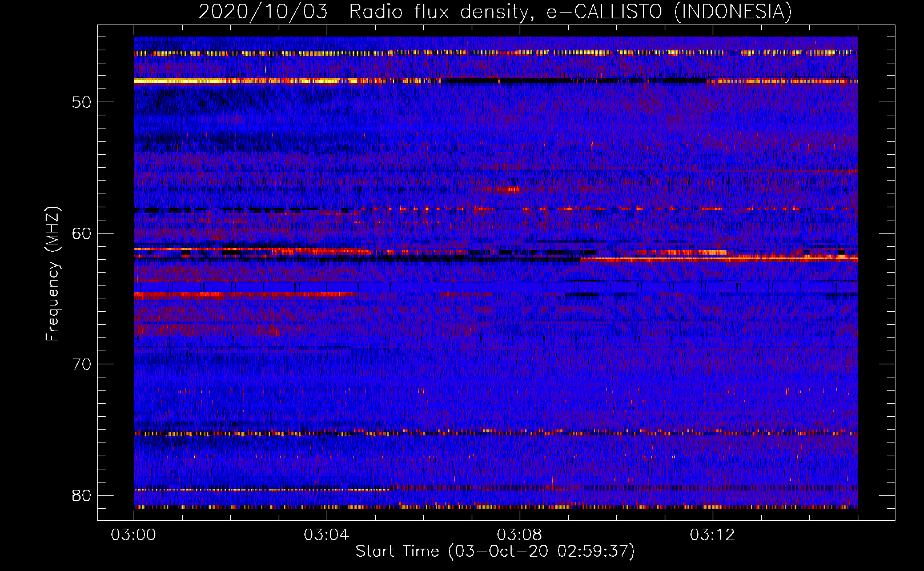Image resolution: width=924 pixels, height=571 pixels.
Task: Click the bright yellow emission band near 48 MHz
Action: 246,81
